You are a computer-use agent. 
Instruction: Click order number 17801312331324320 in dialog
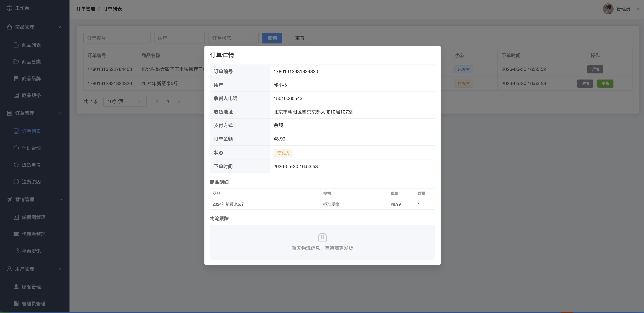pyautogui.click(x=296, y=72)
